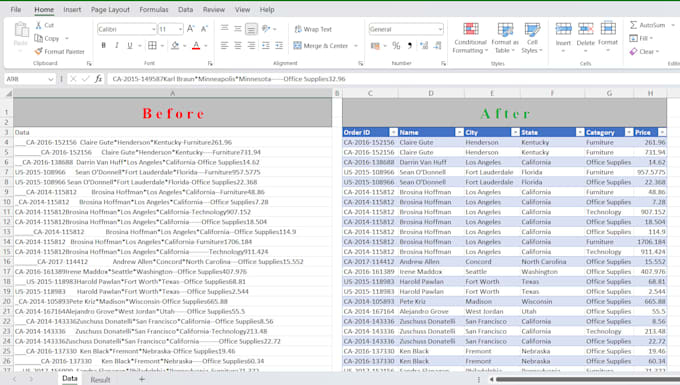Image resolution: width=680 pixels, height=385 pixels.
Task: Toggle Italic formatting
Action: [117, 45]
